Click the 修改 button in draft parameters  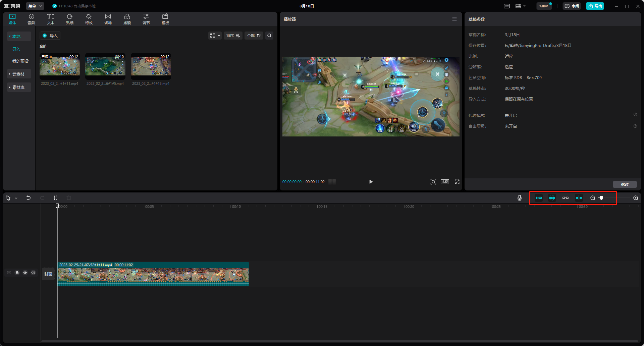point(625,184)
